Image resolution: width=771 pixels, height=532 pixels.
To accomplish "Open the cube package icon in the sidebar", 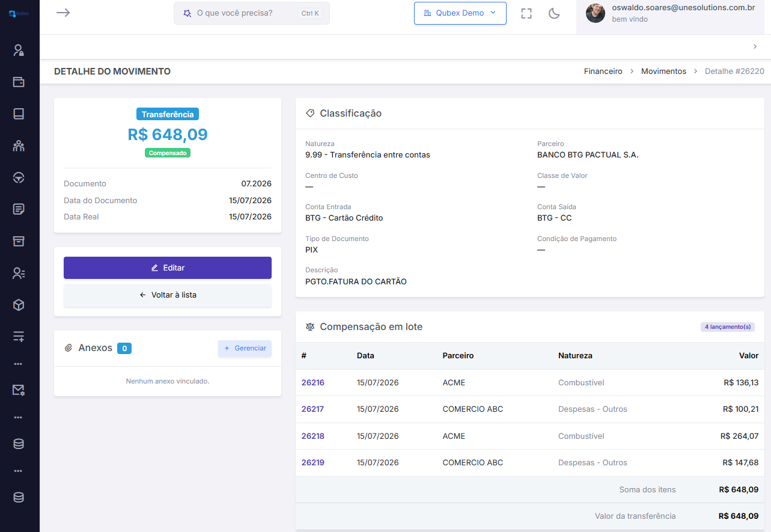I will pos(19,305).
